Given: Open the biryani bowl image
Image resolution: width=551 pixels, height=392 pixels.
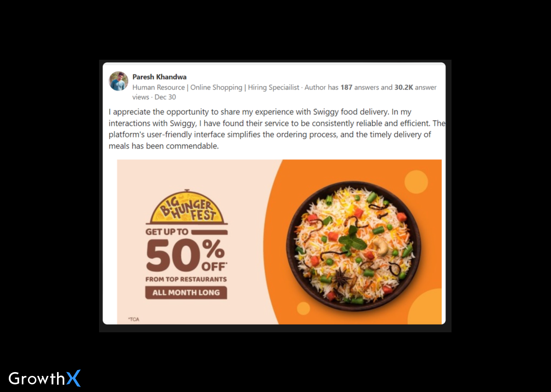Looking at the screenshot, I should 354,246.
